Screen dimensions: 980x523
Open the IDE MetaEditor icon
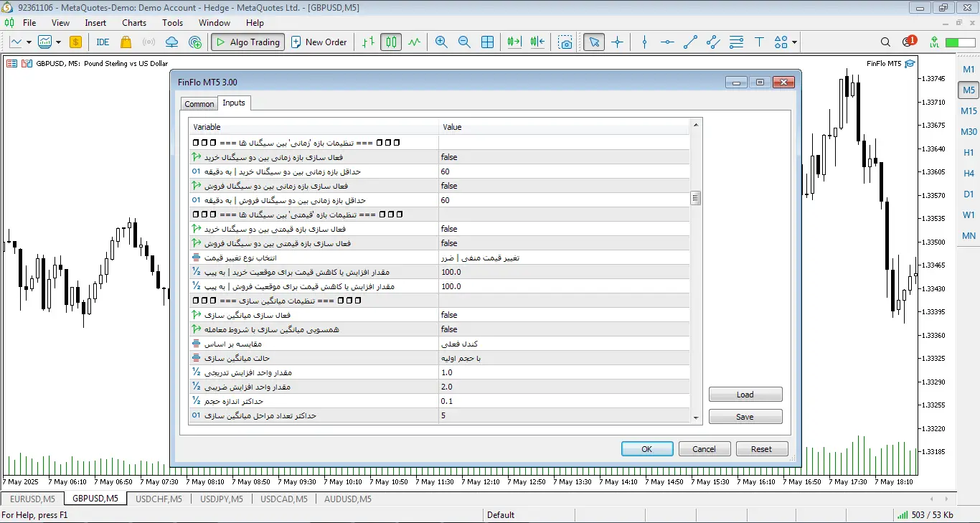coord(103,42)
